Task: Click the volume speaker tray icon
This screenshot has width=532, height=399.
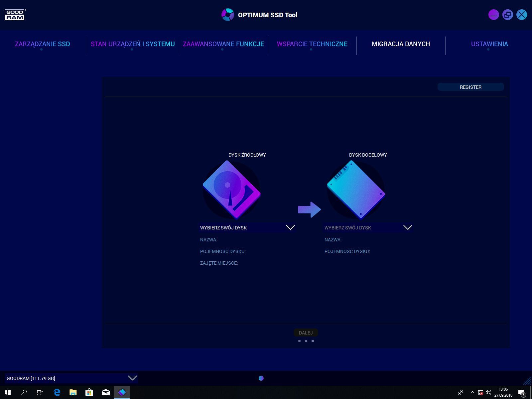Action: [x=488, y=392]
